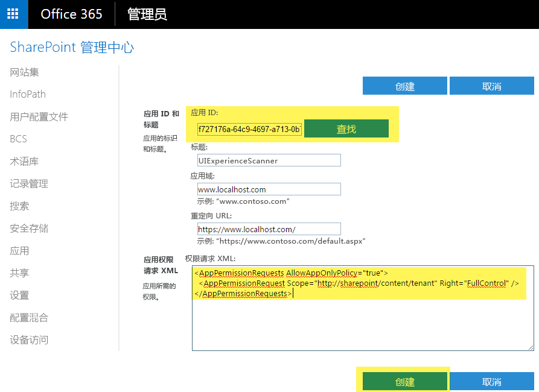Open the Office 365 app launcher grid
The height and width of the screenshot is (392, 539).
[x=13, y=14]
